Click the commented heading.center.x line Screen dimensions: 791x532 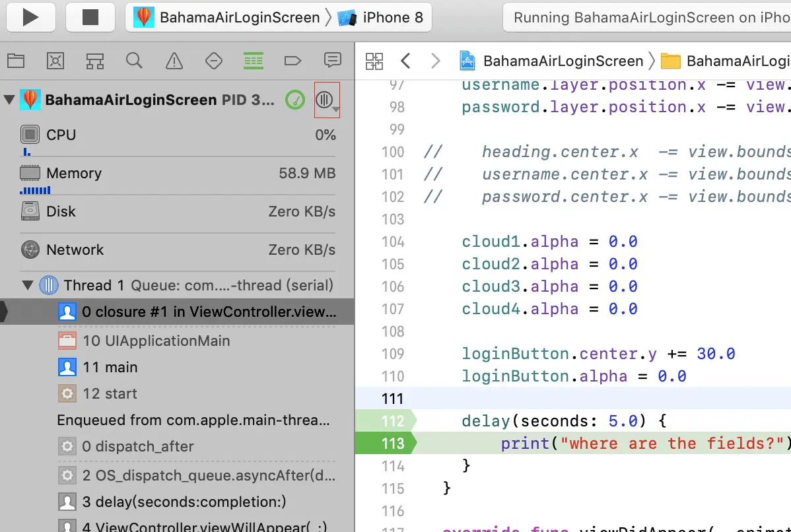point(607,152)
